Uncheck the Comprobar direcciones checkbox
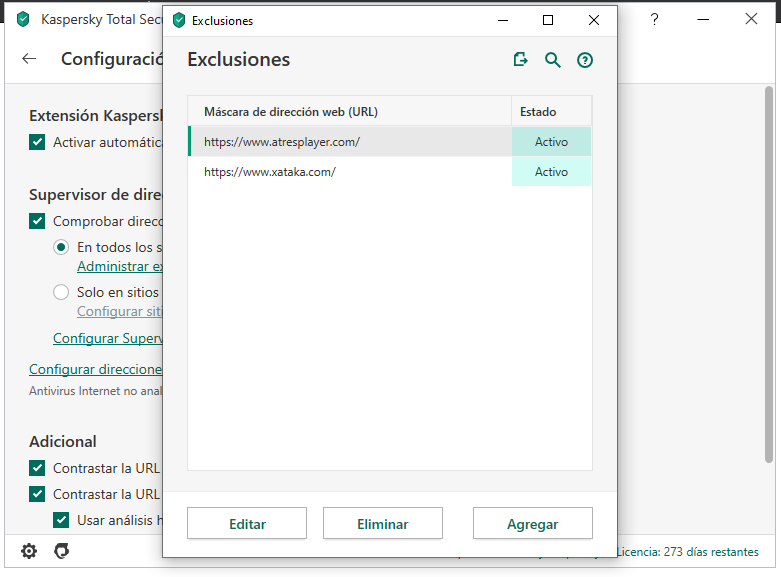 [x=37, y=221]
